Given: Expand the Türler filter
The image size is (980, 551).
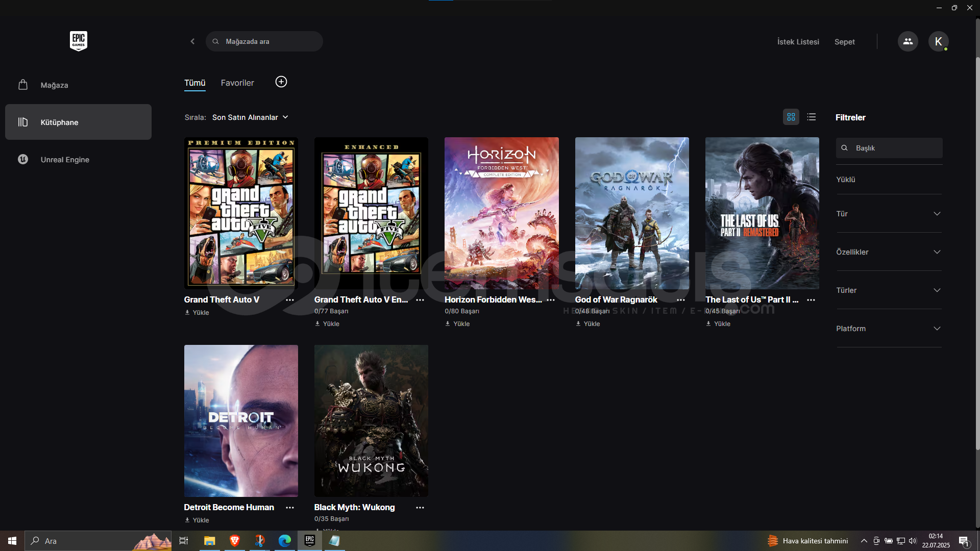Looking at the screenshot, I should point(889,290).
